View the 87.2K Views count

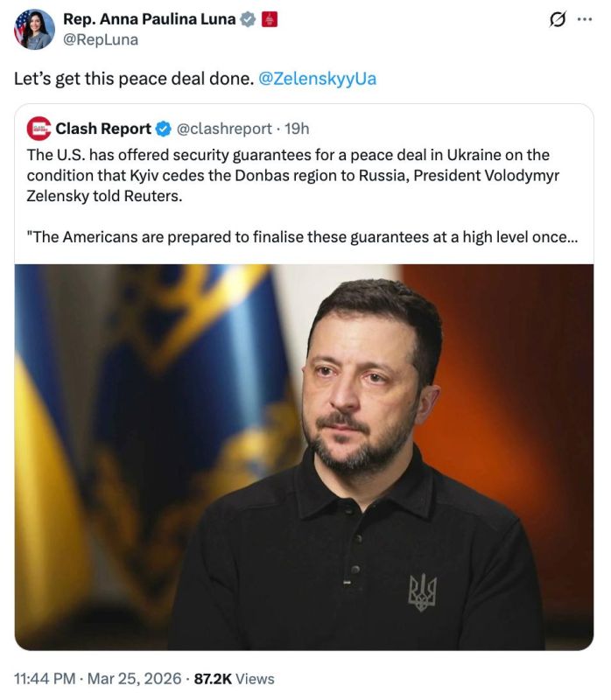coord(234,678)
